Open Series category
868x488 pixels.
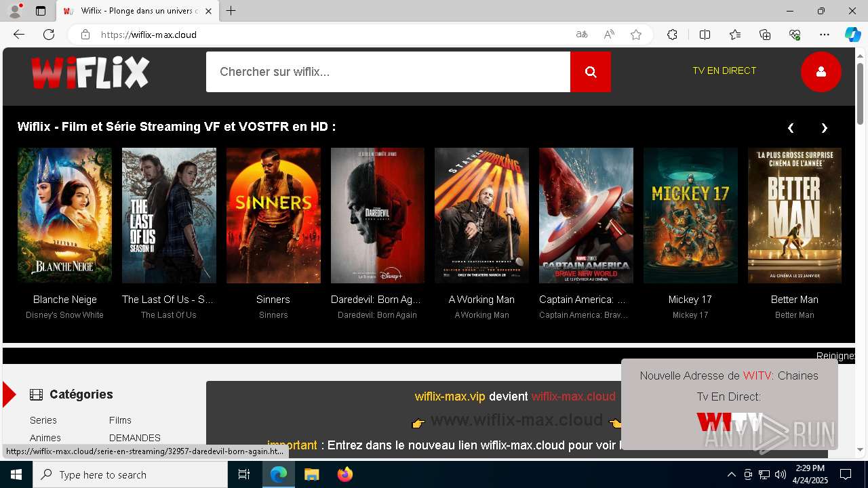click(43, 420)
